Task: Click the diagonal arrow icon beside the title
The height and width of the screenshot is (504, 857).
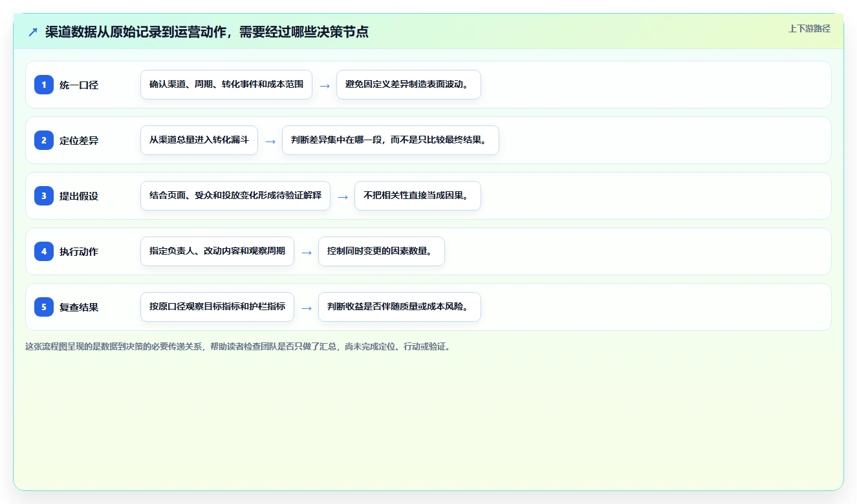Action: [33, 32]
